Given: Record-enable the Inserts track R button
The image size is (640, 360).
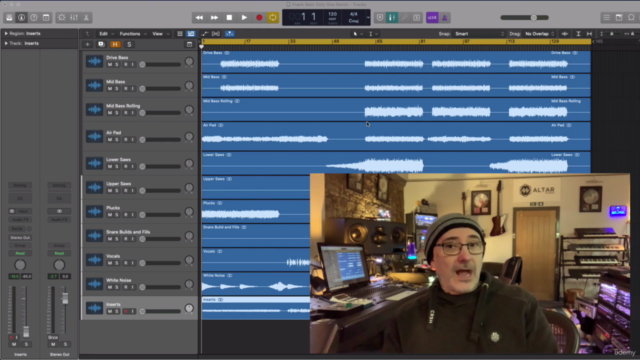Looking at the screenshot, I should coord(126,311).
